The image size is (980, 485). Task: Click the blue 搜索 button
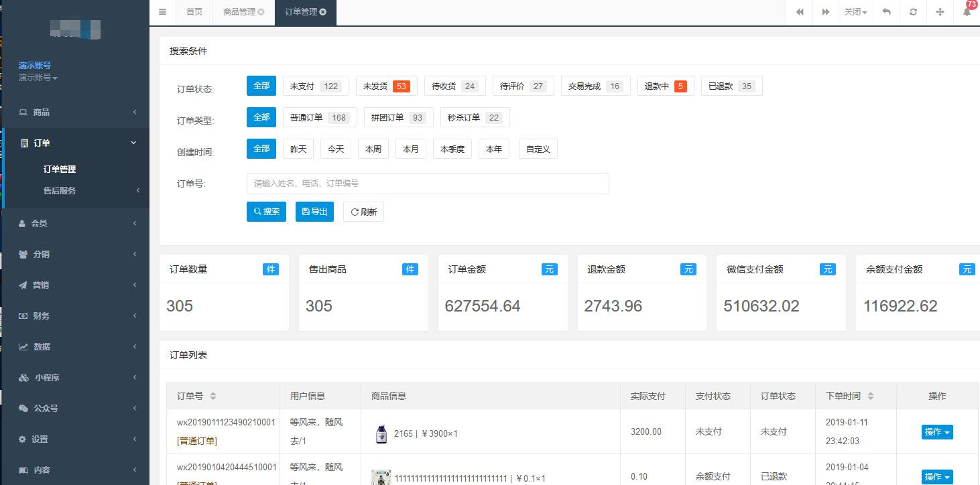pos(266,212)
